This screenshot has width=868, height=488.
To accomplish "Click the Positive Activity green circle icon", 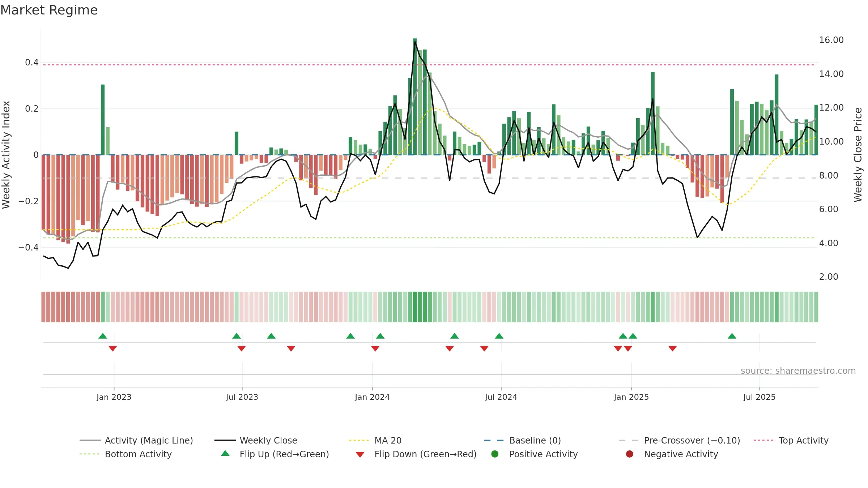I will (x=495, y=454).
